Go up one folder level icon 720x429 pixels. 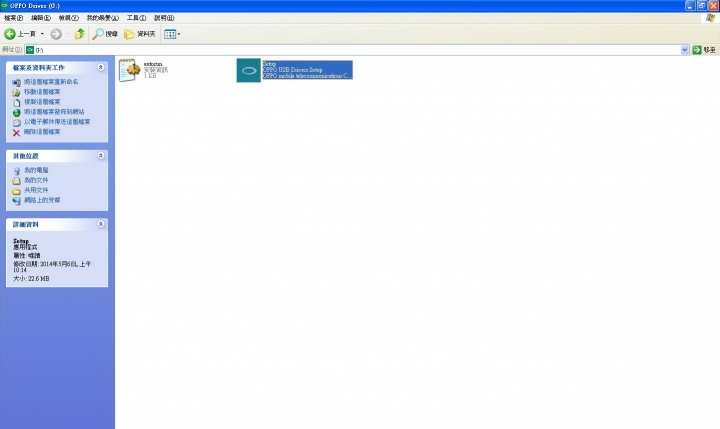tap(80, 34)
